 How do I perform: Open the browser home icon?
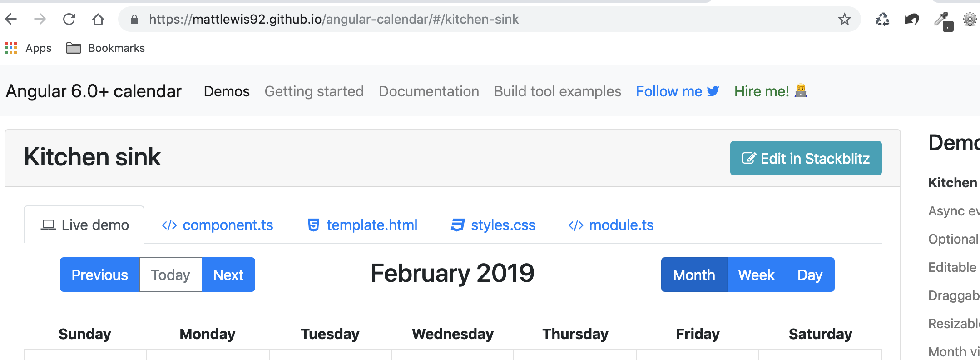[98, 19]
